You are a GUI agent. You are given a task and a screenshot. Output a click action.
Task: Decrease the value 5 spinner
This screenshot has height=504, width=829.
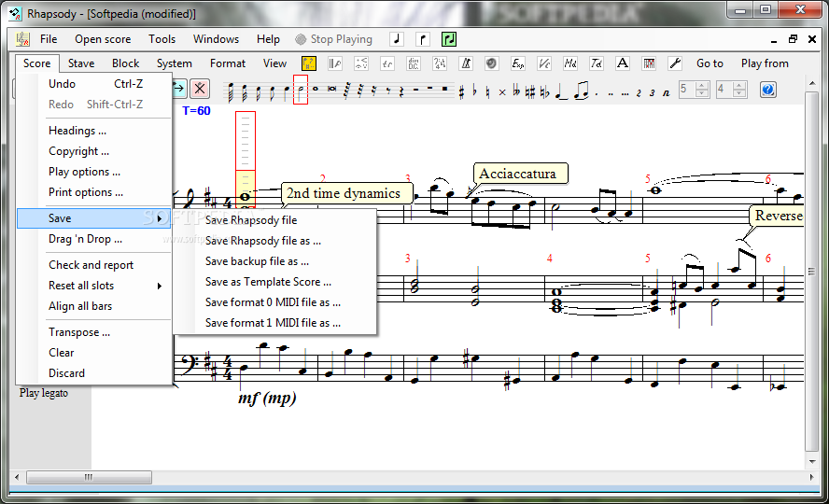click(x=702, y=93)
